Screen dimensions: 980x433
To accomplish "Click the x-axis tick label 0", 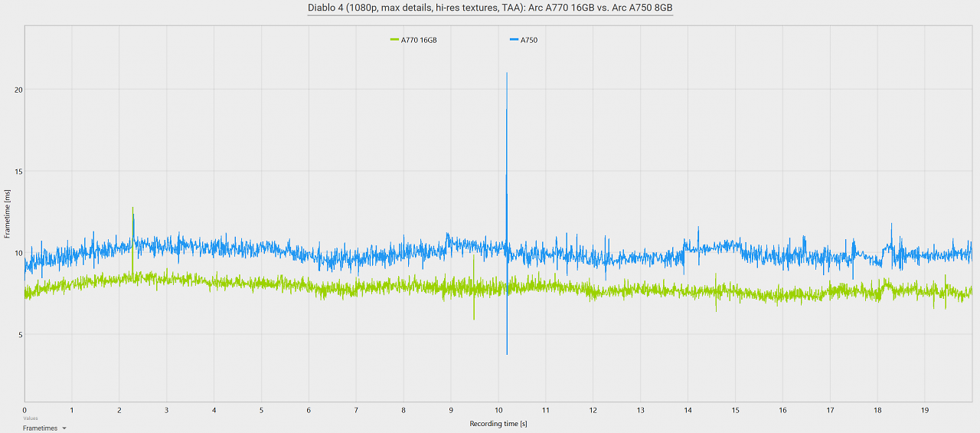I will [x=24, y=411].
